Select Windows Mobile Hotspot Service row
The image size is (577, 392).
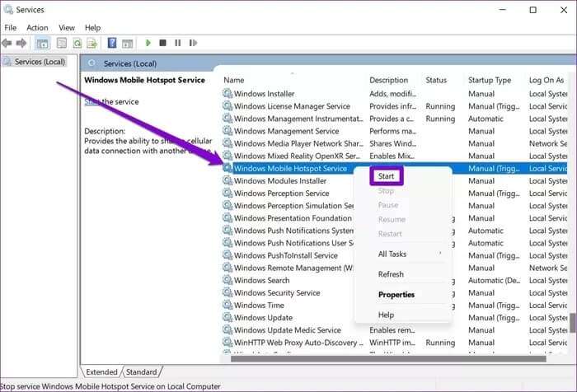point(395,169)
